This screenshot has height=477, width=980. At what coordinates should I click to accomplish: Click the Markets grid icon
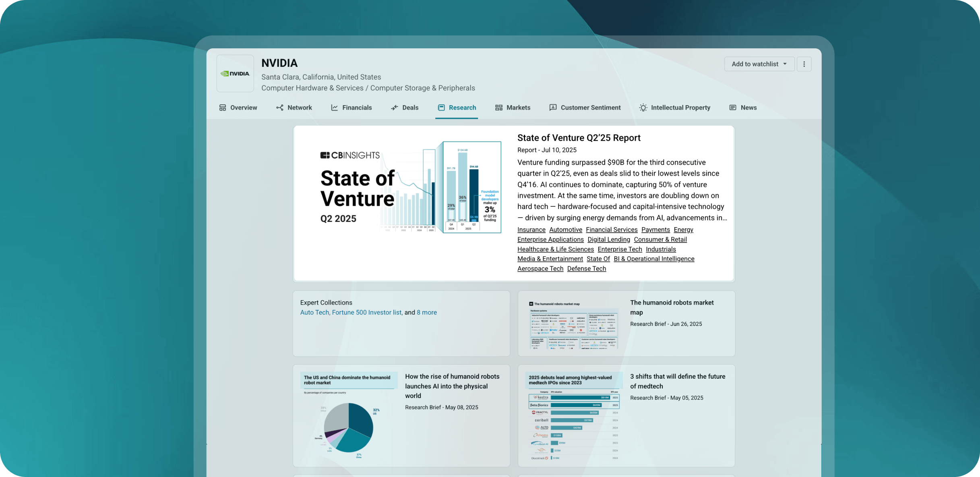pos(499,108)
